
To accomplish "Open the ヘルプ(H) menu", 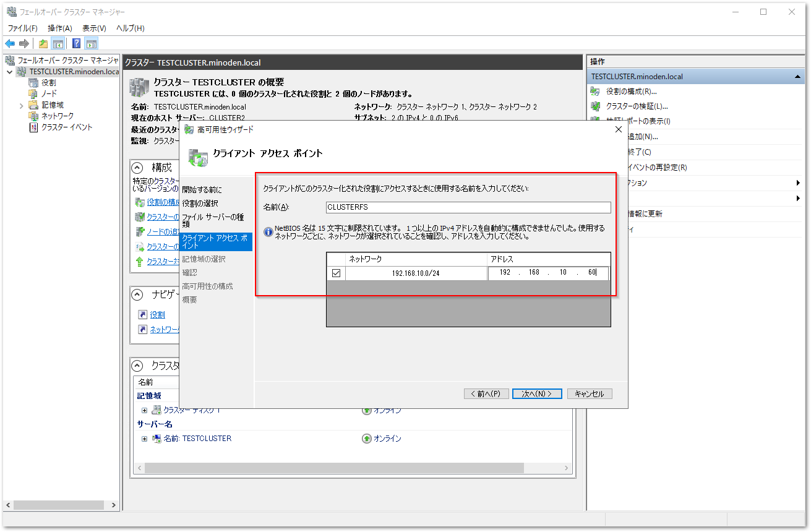I will point(131,28).
